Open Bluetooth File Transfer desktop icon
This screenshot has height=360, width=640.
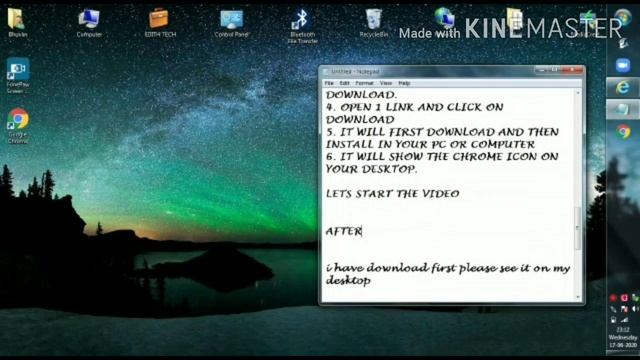(x=302, y=26)
